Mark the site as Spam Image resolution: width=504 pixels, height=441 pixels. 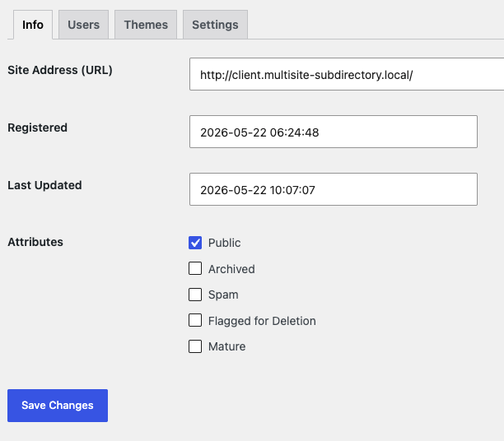tap(195, 295)
